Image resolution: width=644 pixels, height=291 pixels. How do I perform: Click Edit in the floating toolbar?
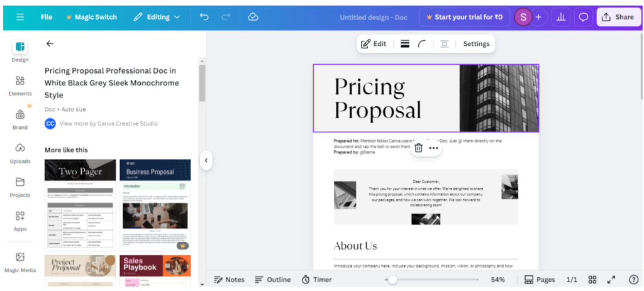[374, 44]
